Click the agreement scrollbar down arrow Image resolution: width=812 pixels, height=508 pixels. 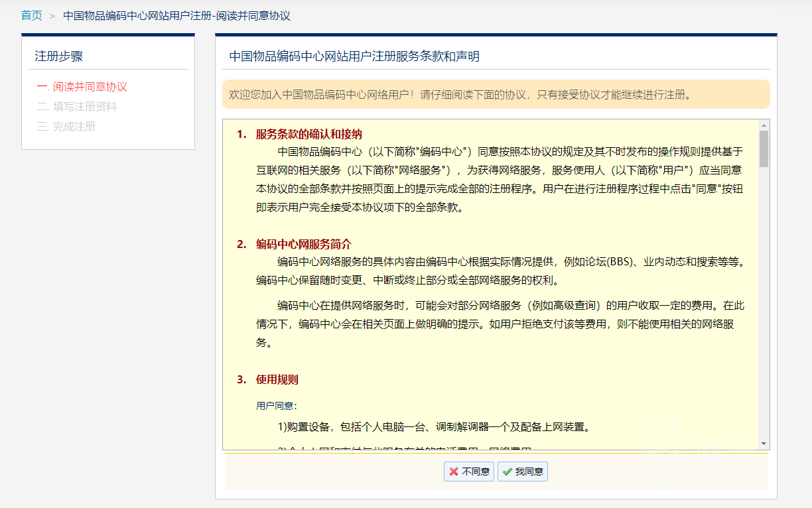point(764,443)
